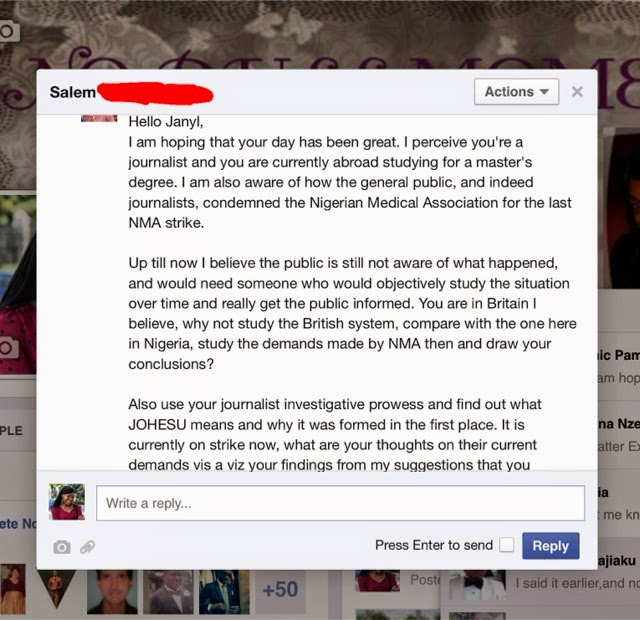640x620 pixels.
Task: Focus the Write a reply text field
Action: tap(340, 503)
